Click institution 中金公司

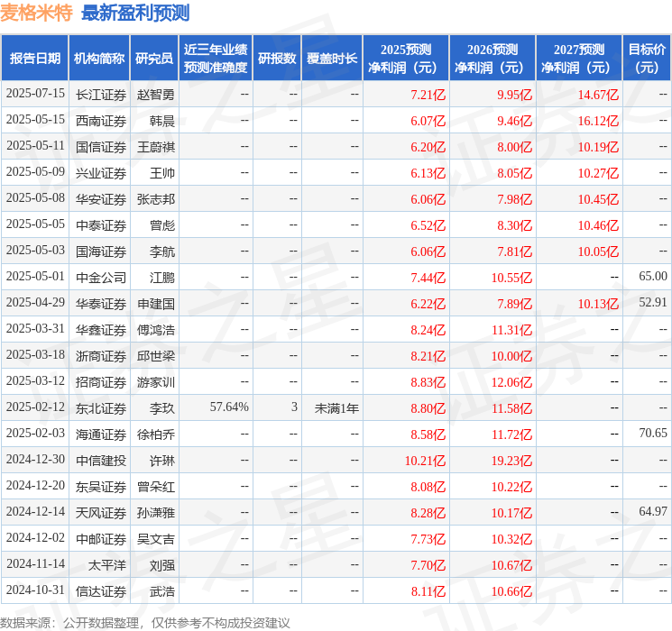coord(101,278)
